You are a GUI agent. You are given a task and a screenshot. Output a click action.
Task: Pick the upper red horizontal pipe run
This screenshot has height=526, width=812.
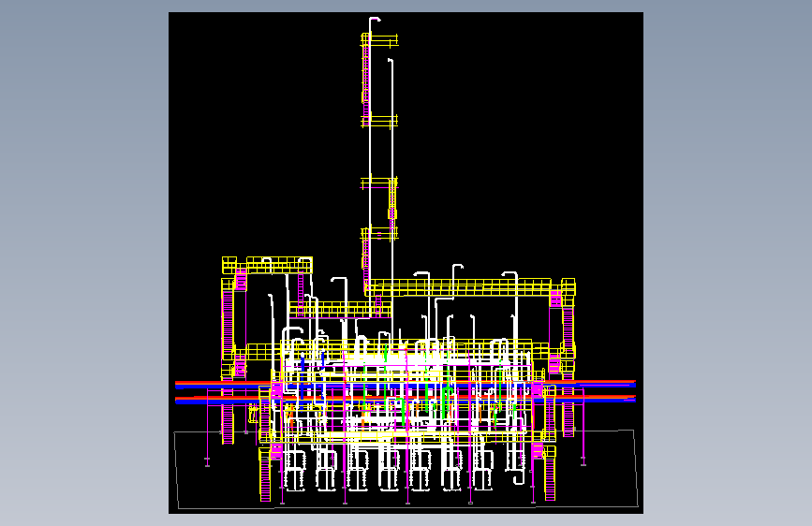coord(405,382)
